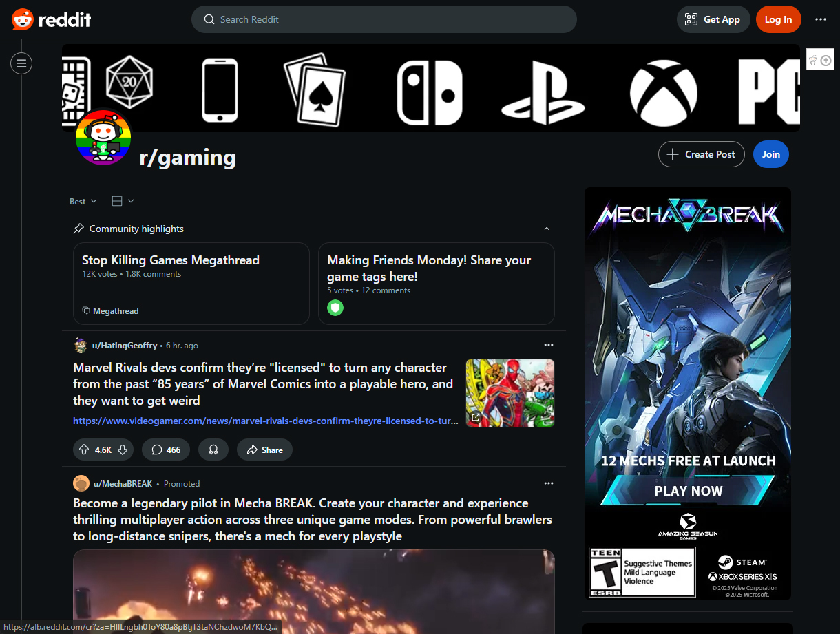Click the Steam logo in the ad
Image resolution: width=840 pixels, height=634 pixels.
(742, 562)
